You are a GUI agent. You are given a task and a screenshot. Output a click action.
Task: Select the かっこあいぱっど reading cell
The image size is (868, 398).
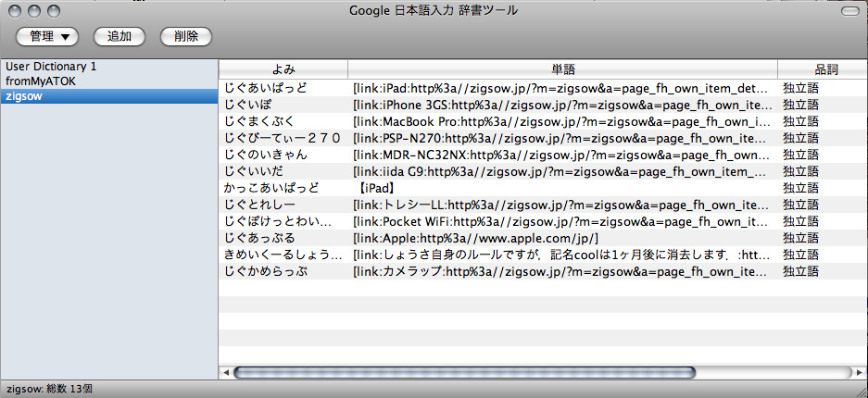(283, 188)
